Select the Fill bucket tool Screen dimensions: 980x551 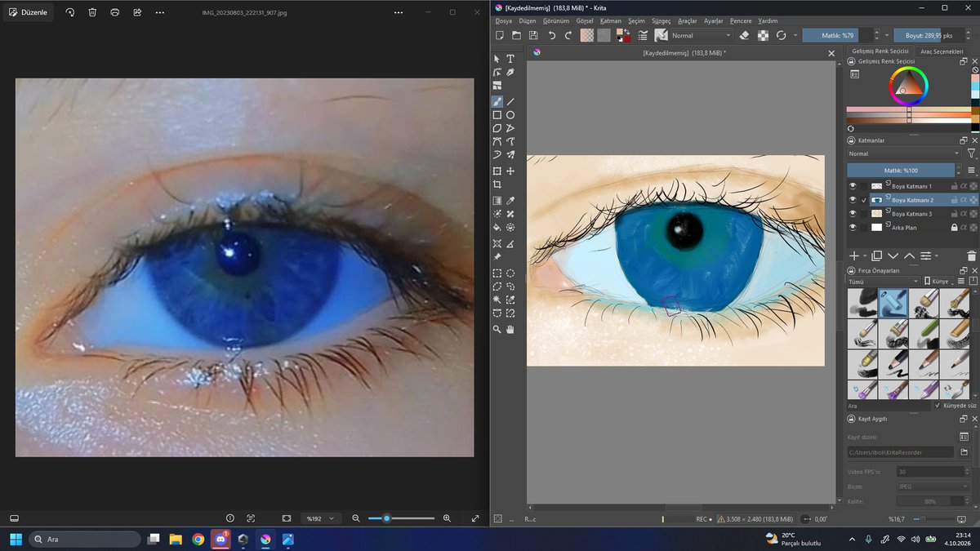(x=497, y=227)
